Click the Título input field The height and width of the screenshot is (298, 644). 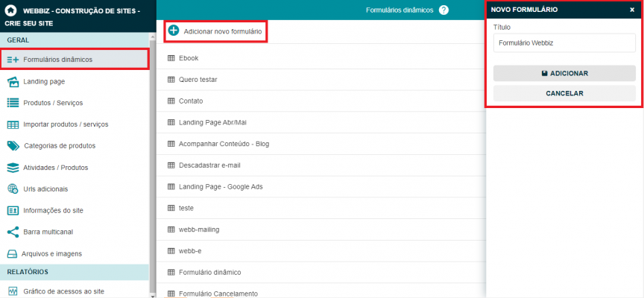[x=564, y=43]
